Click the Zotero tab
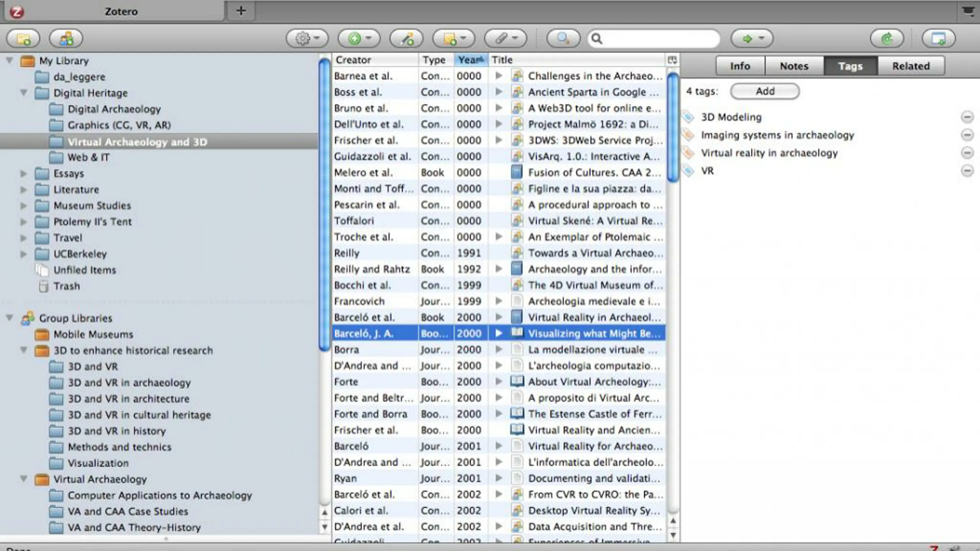Image resolution: width=980 pixels, height=551 pixels. coord(115,11)
